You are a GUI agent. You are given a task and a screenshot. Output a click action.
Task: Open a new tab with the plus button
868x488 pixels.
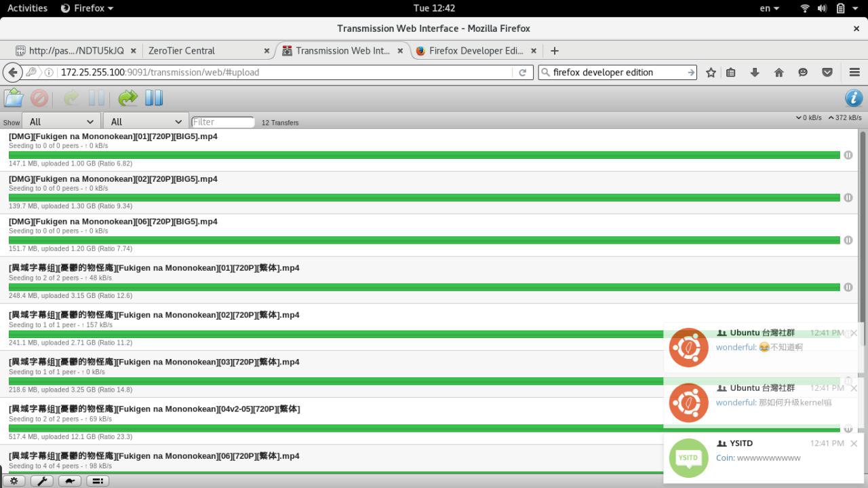coord(555,50)
